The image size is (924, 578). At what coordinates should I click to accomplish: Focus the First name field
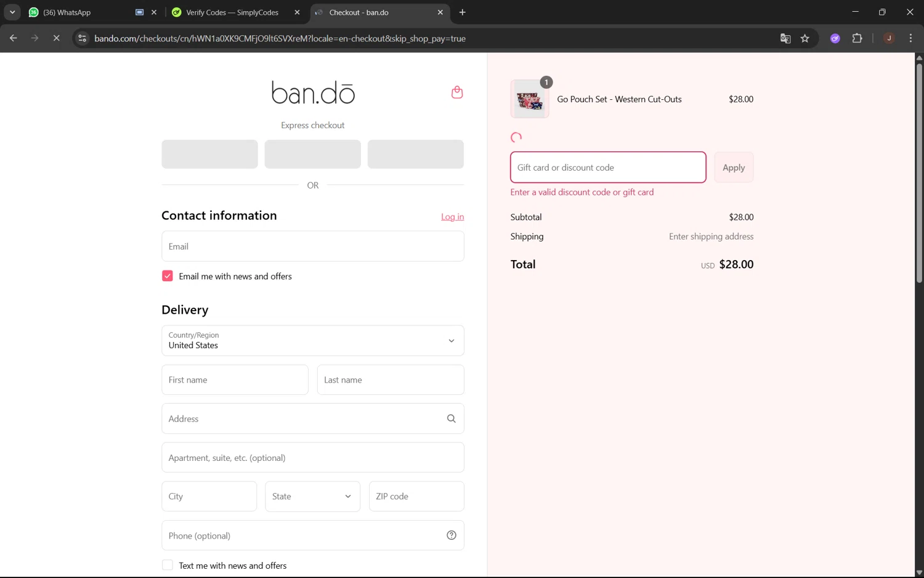point(235,380)
